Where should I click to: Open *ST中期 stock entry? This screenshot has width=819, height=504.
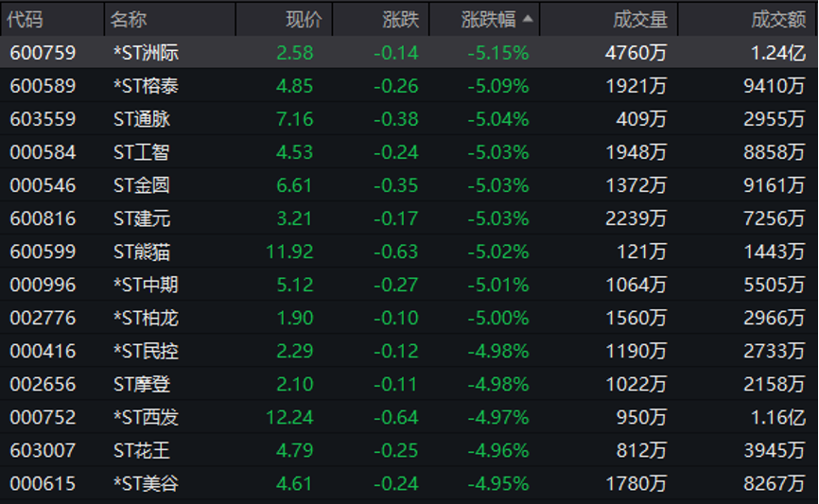[x=146, y=285]
